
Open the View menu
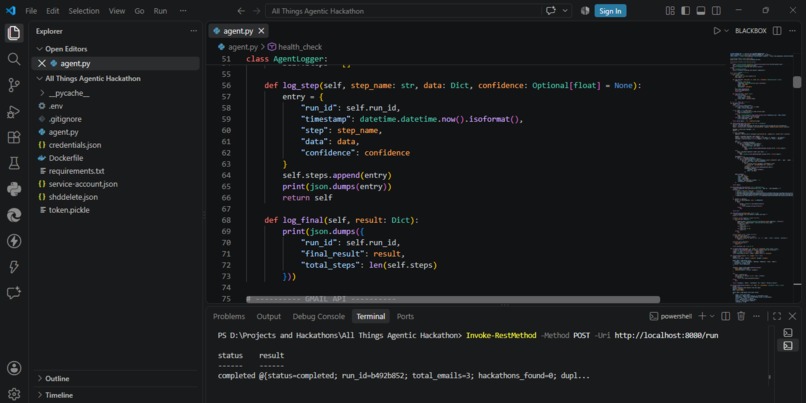(117, 11)
